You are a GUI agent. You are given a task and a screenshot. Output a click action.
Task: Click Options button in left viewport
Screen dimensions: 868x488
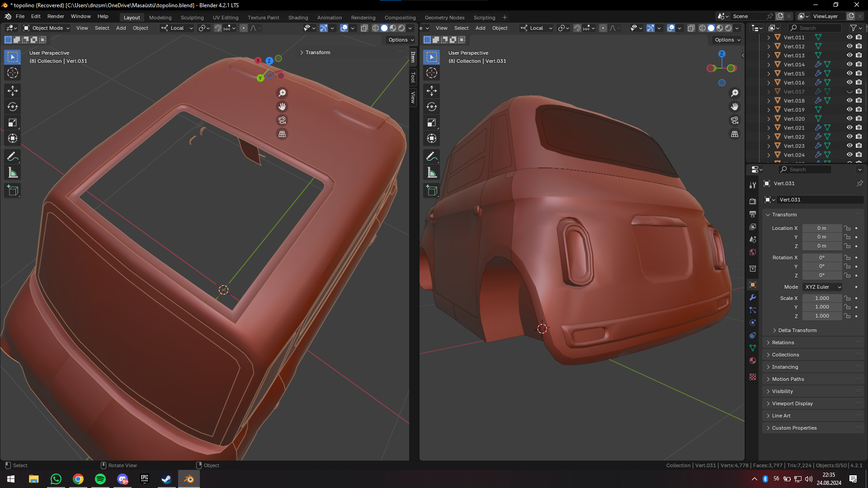point(401,40)
